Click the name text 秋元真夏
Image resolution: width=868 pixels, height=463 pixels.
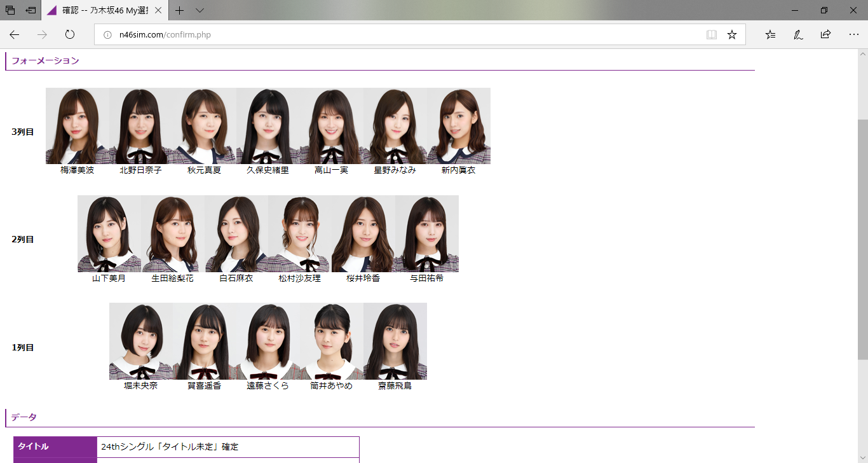point(205,170)
